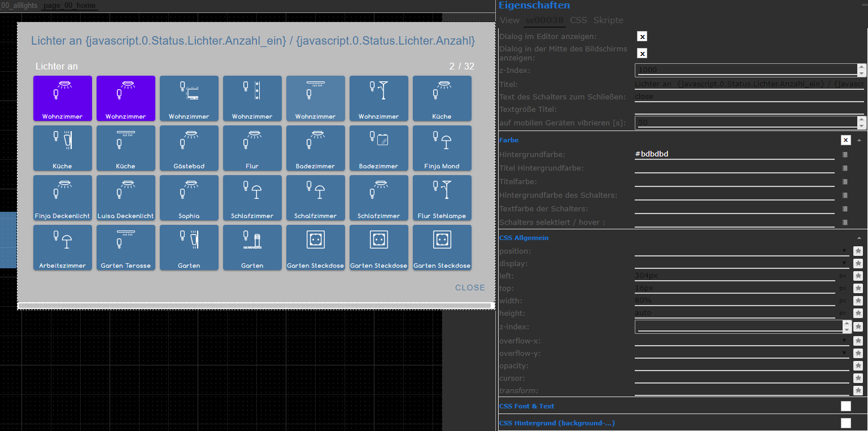The width and height of the screenshot is (868, 431).
Task: Toggle the Farbe section checkbox
Action: pyautogui.click(x=845, y=140)
